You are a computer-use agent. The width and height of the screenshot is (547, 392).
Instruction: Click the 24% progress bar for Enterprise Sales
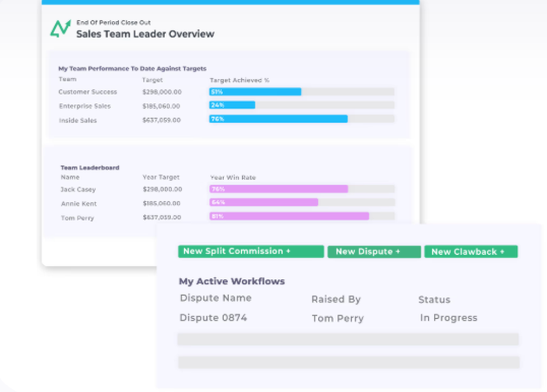pos(232,104)
